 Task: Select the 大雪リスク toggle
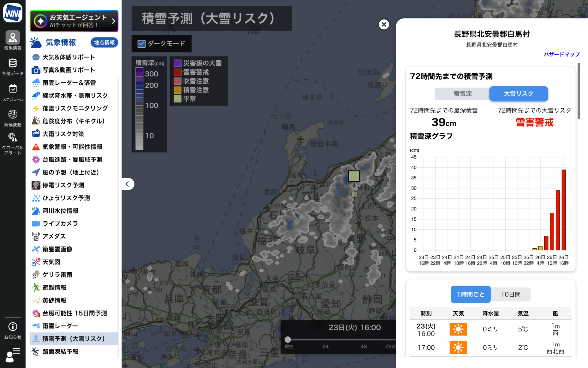(x=518, y=94)
